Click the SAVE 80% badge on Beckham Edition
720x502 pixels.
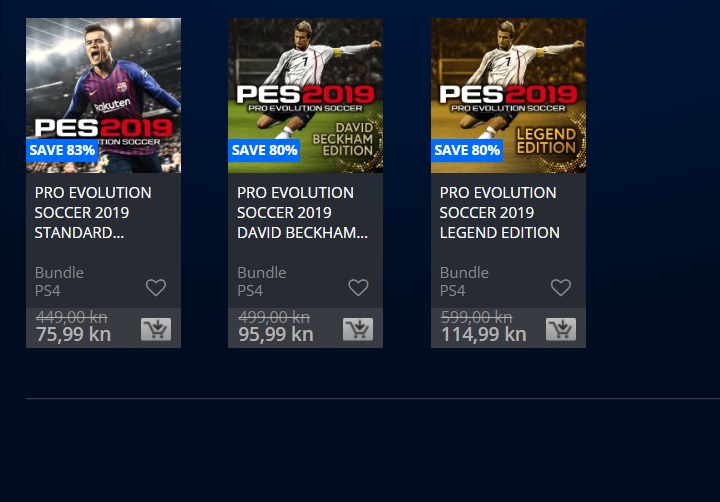click(264, 150)
